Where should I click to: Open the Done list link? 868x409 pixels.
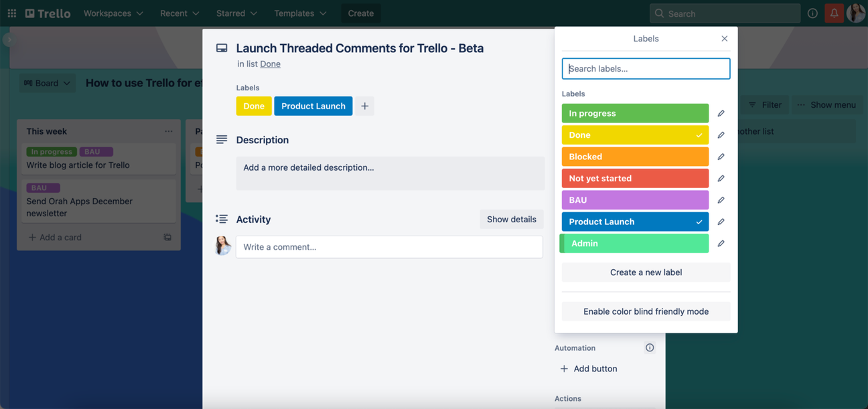271,64
